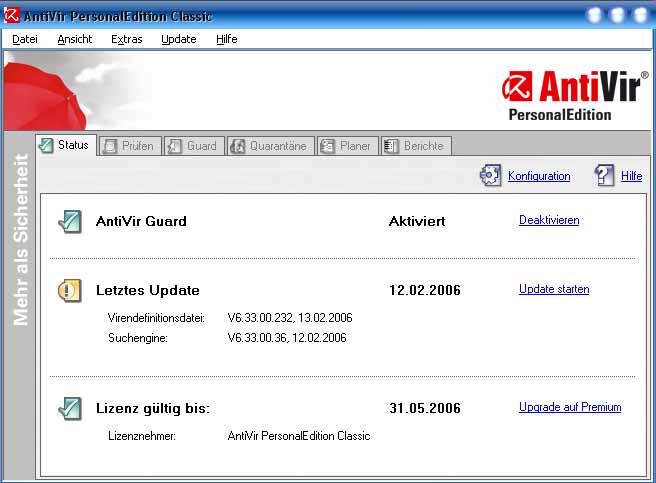Click the Suchengine label

coord(138,338)
